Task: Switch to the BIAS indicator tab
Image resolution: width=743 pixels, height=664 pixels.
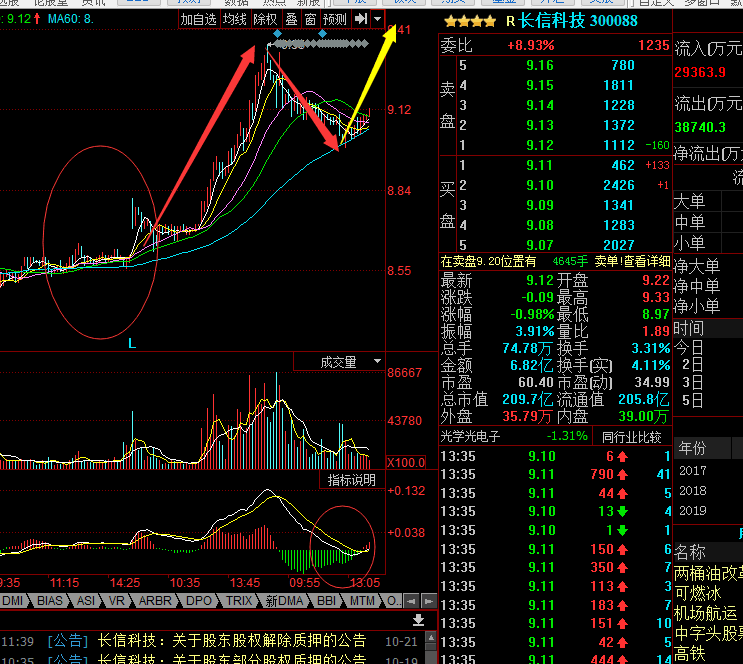Action: pyautogui.click(x=50, y=601)
